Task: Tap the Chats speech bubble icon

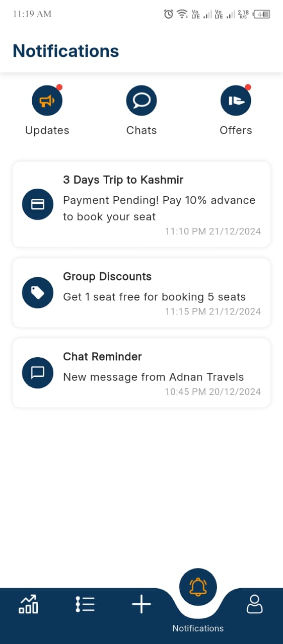Action: 141,101
